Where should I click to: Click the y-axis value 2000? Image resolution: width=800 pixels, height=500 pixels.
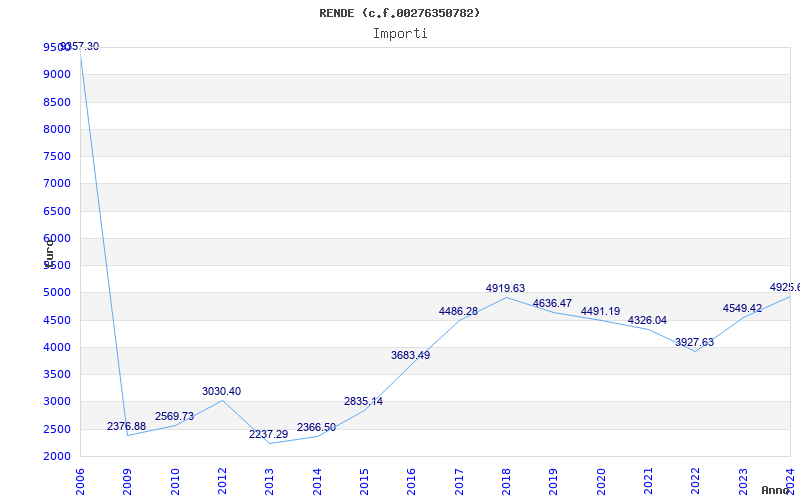click(57, 456)
